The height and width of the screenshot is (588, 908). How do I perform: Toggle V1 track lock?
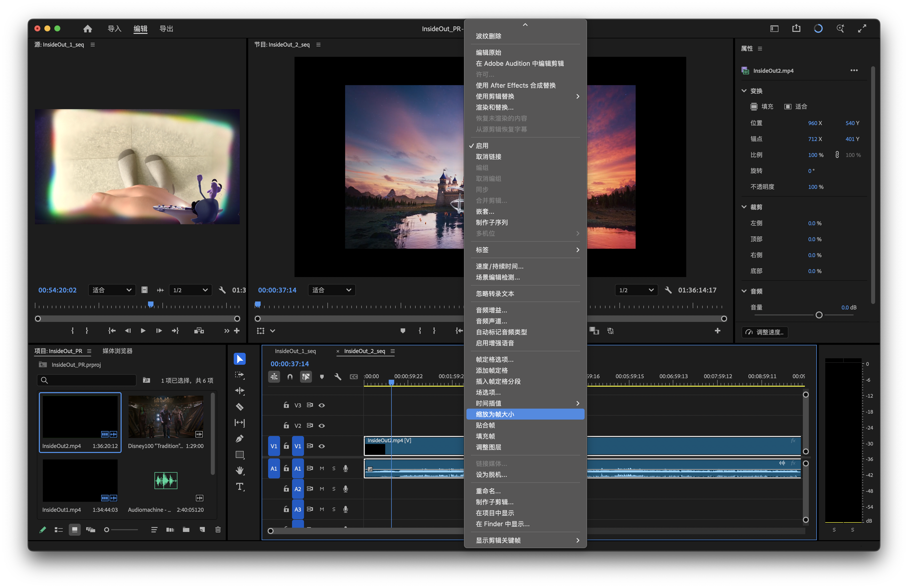[286, 446]
